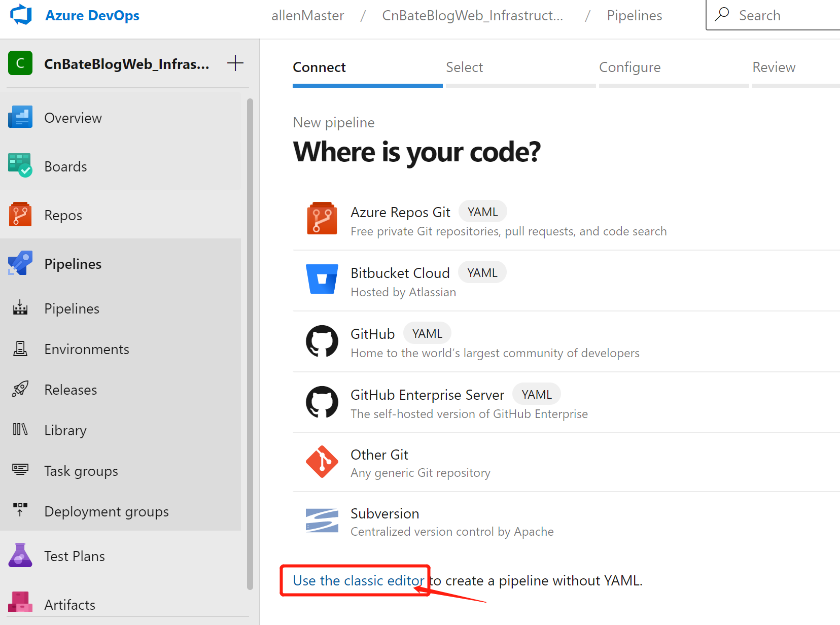This screenshot has height=625, width=840.
Task: Open the CnBateBlogWeb_Infras... project title
Action: [126, 64]
